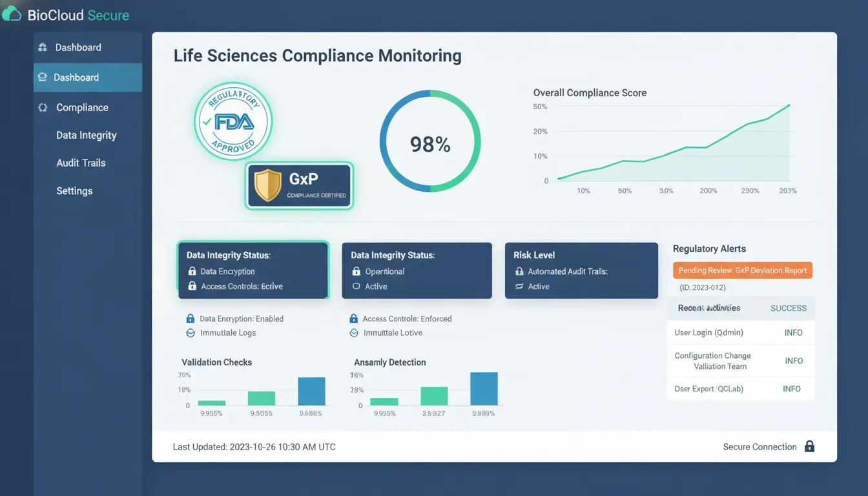Click the Immutlale Logs text
The height and width of the screenshot is (496, 868).
(228, 333)
